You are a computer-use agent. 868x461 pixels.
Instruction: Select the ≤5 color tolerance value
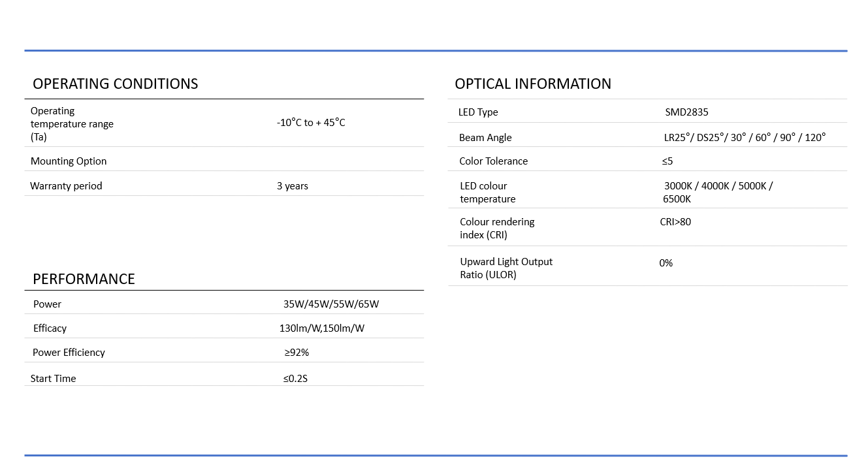pyautogui.click(x=667, y=161)
